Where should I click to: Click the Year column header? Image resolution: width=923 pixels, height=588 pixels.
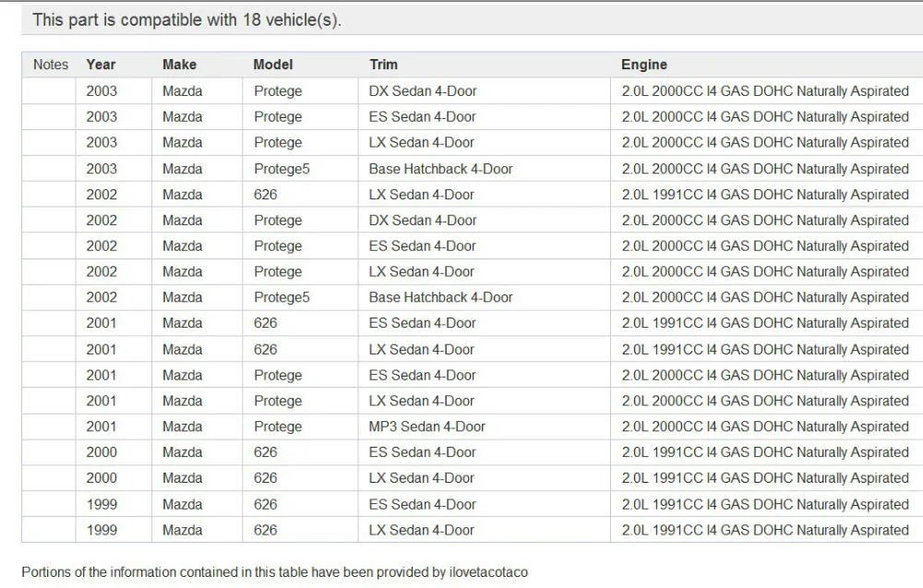pos(101,65)
